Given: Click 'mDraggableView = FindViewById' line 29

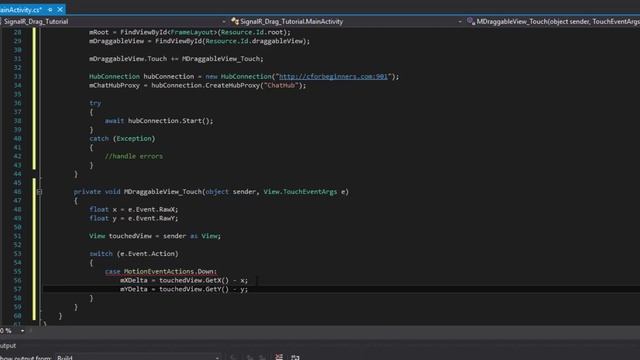Looking at the screenshot, I should pyautogui.click(x=199, y=41).
